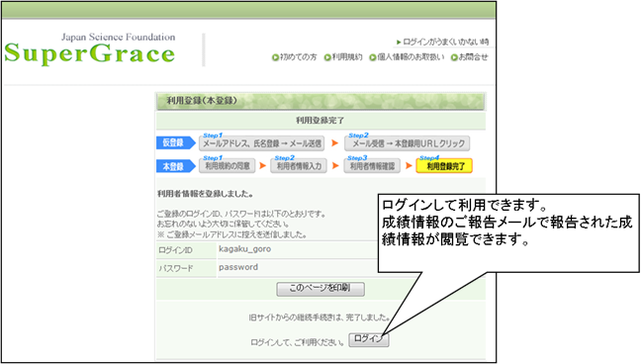Click step box メールアドレス、氏名登録→メール送信
Screen dimensions: 643x364
point(261,143)
